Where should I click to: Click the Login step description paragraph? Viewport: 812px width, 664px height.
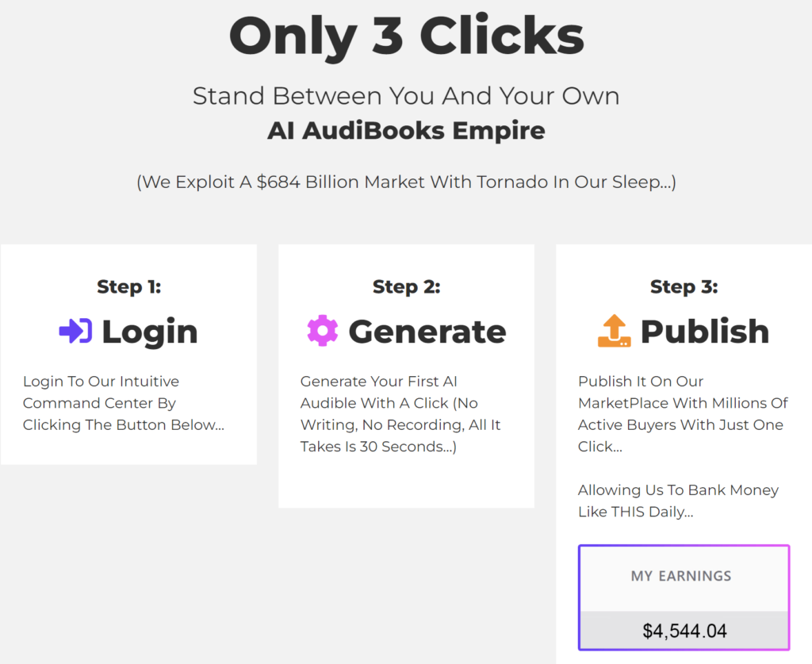click(x=124, y=403)
